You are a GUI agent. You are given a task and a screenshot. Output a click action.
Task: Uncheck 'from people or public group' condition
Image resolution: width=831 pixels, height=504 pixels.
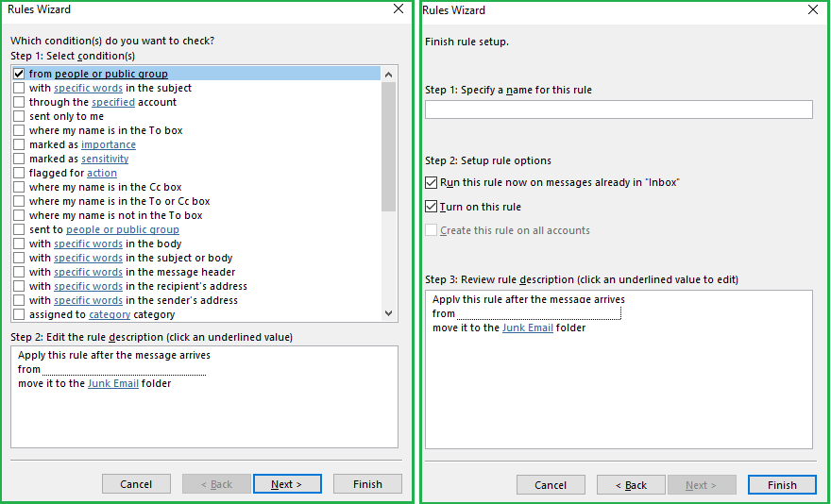click(x=19, y=74)
